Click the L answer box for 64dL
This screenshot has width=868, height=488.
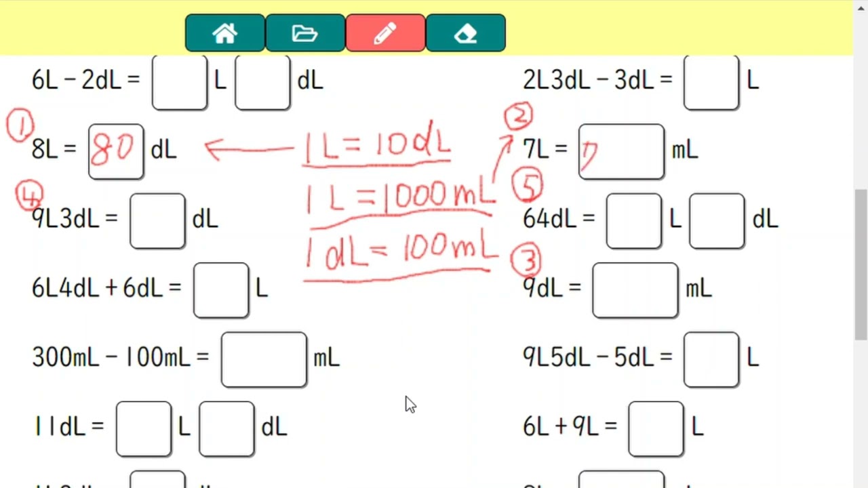coord(634,221)
